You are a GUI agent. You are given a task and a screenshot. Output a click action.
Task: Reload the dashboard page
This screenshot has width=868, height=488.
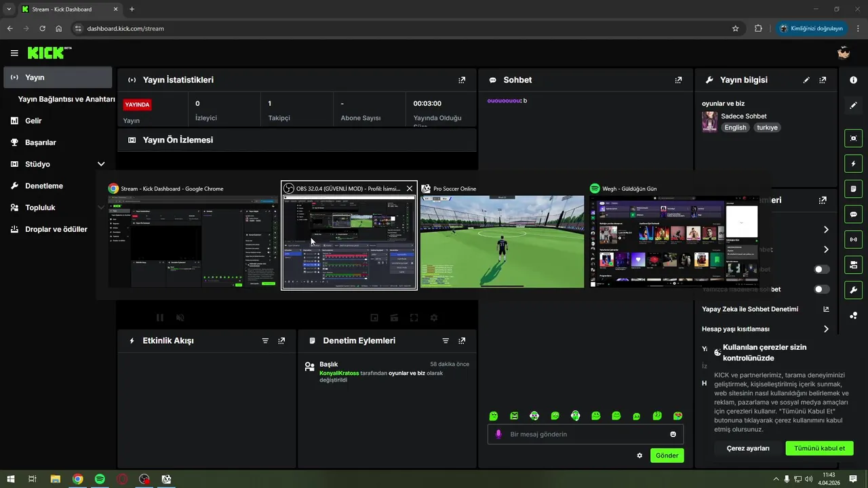43,28
